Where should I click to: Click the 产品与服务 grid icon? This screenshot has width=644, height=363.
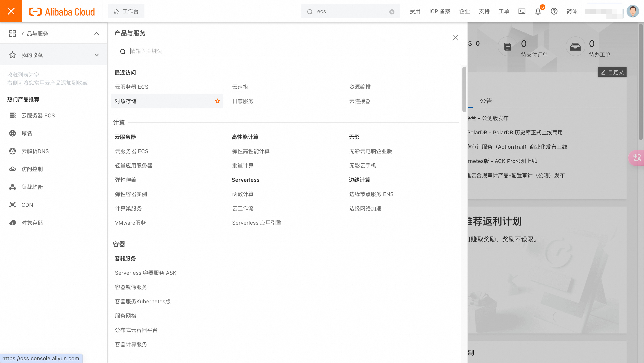13,34
